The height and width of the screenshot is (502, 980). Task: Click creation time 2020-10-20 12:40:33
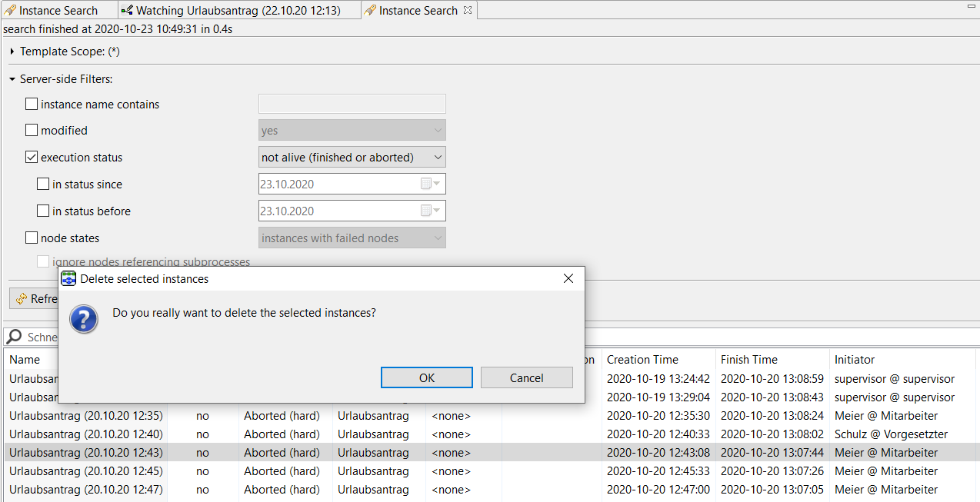tap(658, 434)
